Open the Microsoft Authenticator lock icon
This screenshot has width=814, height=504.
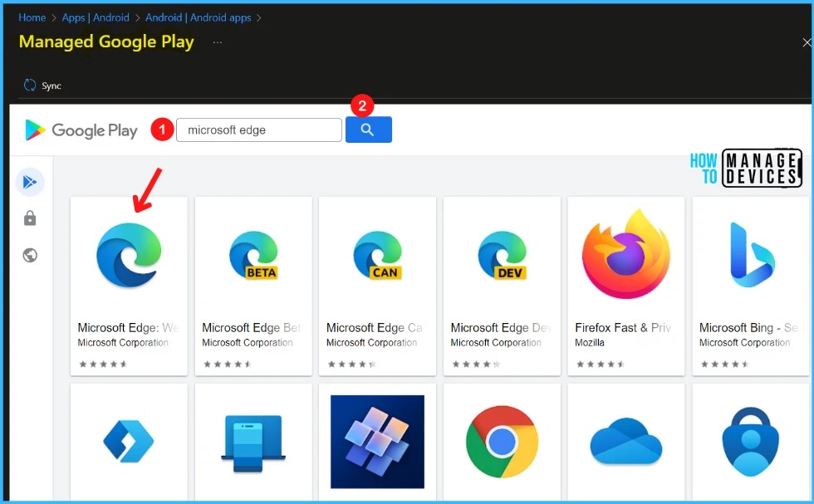pos(751,442)
